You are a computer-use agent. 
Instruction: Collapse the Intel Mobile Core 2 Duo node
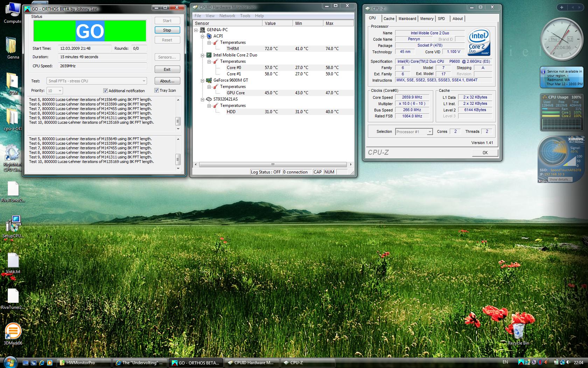[202, 55]
